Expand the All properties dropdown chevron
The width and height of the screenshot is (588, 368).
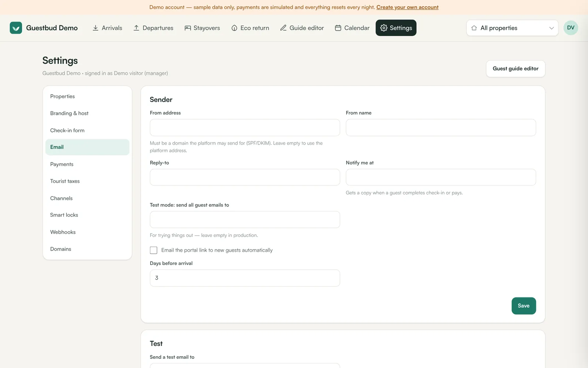551,28
